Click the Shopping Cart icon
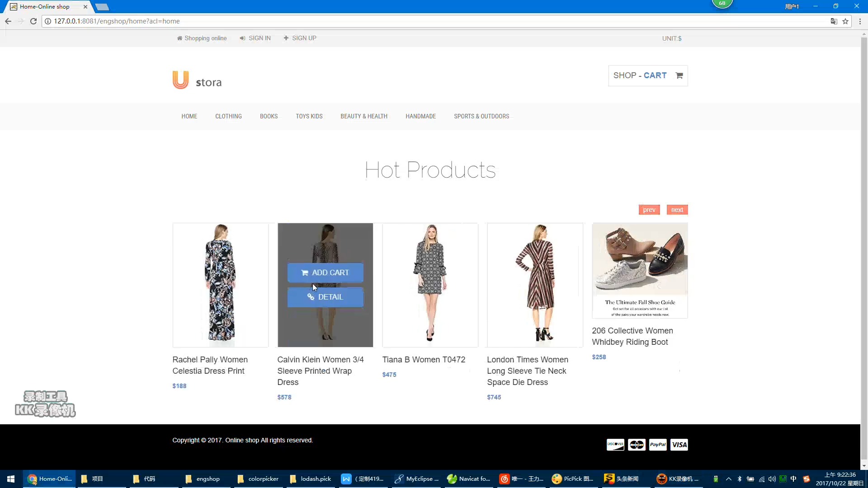Image resolution: width=868 pixels, height=488 pixels. (679, 75)
